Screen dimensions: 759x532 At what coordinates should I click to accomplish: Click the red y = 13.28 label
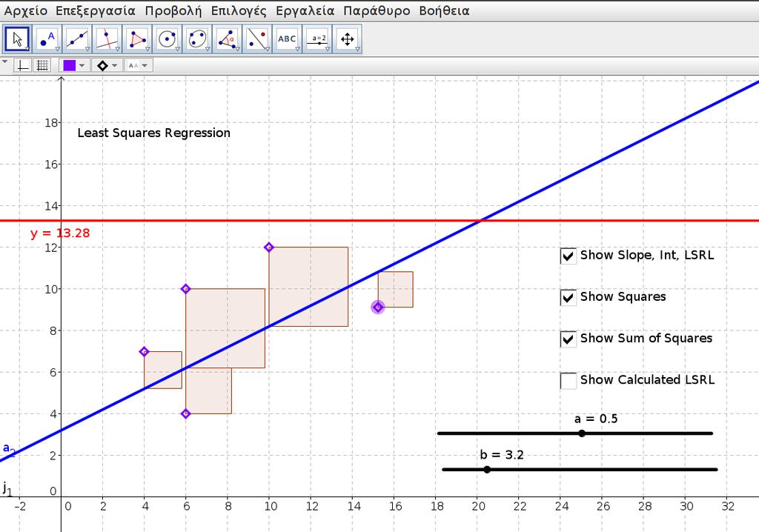(x=60, y=233)
